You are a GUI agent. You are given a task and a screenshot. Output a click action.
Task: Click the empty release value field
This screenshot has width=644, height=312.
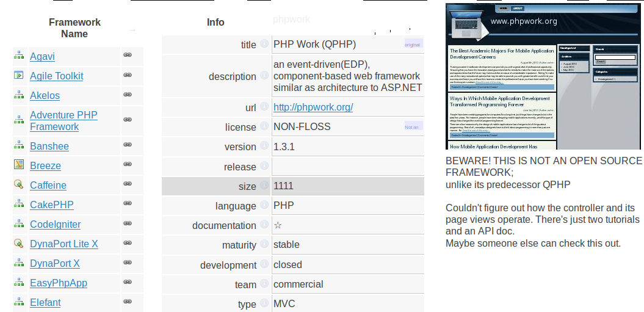click(x=348, y=167)
